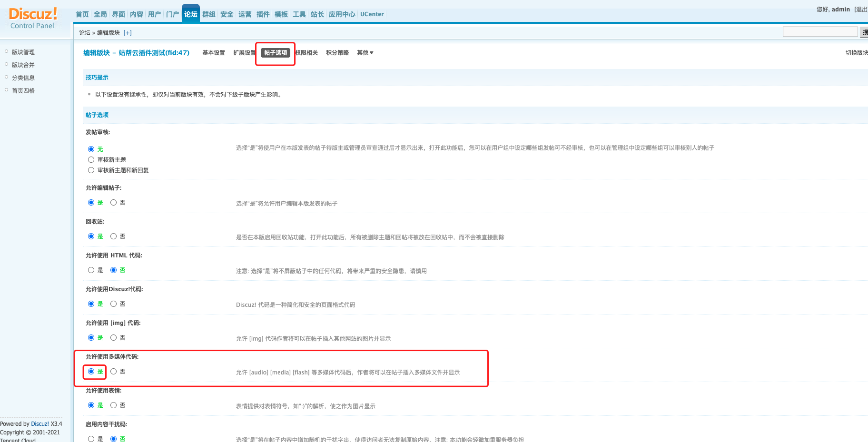
Task: Disable 允许编辑帖子 by choosing 否
Action: [x=114, y=203]
